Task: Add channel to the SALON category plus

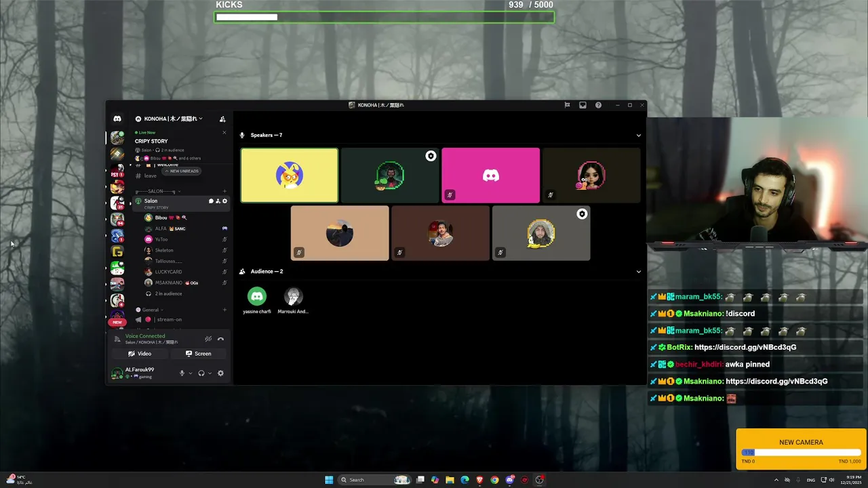Action: [225, 192]
